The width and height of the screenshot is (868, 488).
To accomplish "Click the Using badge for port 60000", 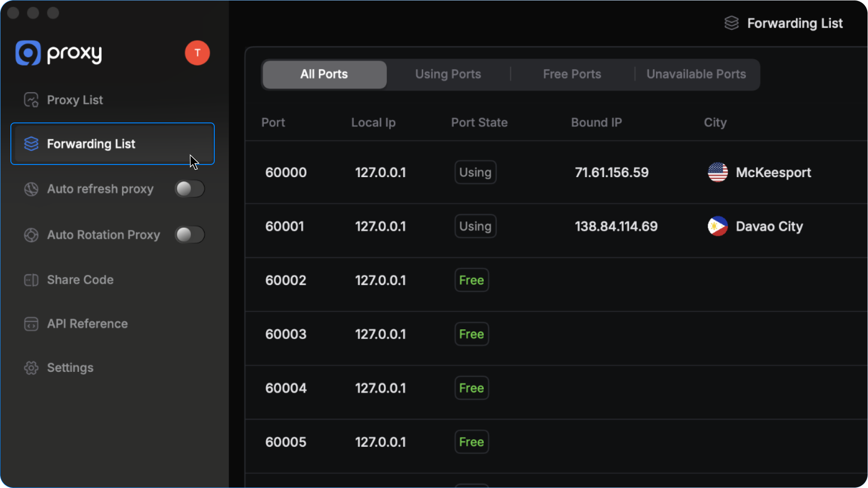I will (x=475, y=172).
